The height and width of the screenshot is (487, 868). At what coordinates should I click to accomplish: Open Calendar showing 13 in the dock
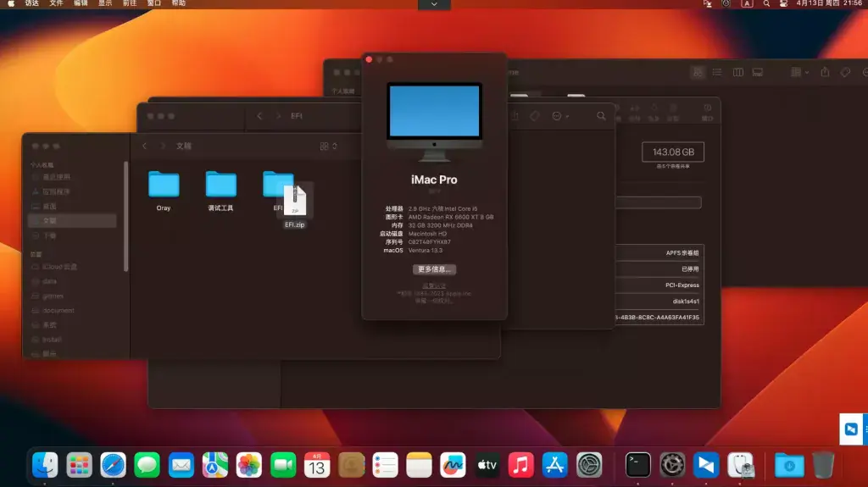pyautogui.click(x=317, y=465)
